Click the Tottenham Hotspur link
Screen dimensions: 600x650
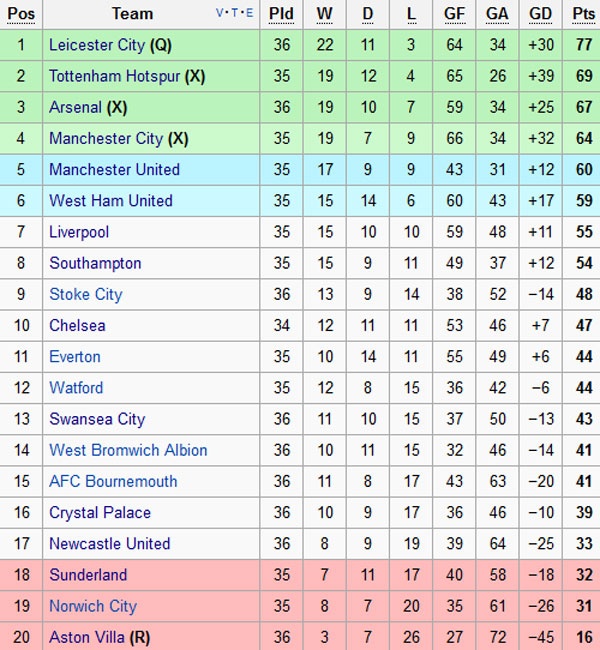point(114,76)
